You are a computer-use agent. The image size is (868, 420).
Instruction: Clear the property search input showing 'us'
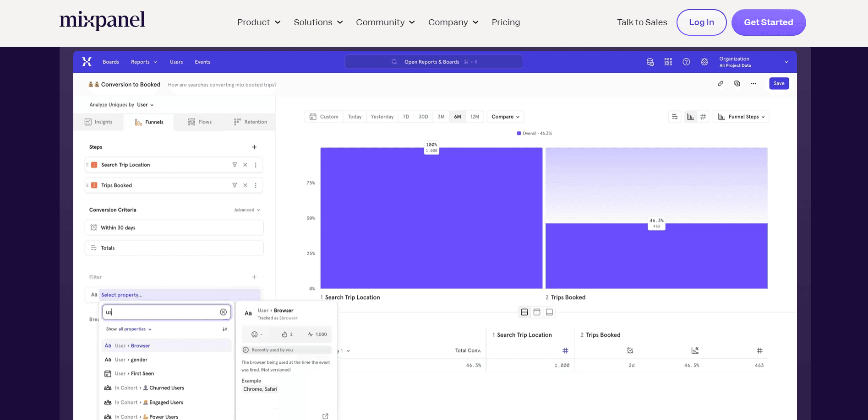coord(223,312)
